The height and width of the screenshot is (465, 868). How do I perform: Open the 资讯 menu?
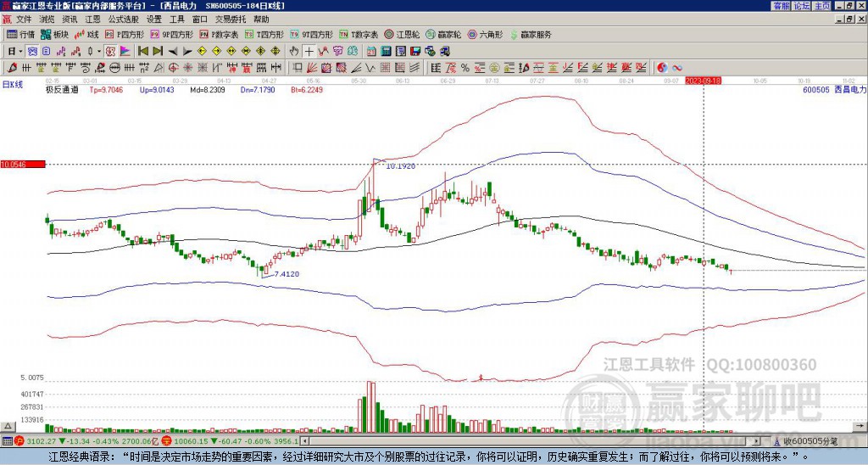[70, 20]
